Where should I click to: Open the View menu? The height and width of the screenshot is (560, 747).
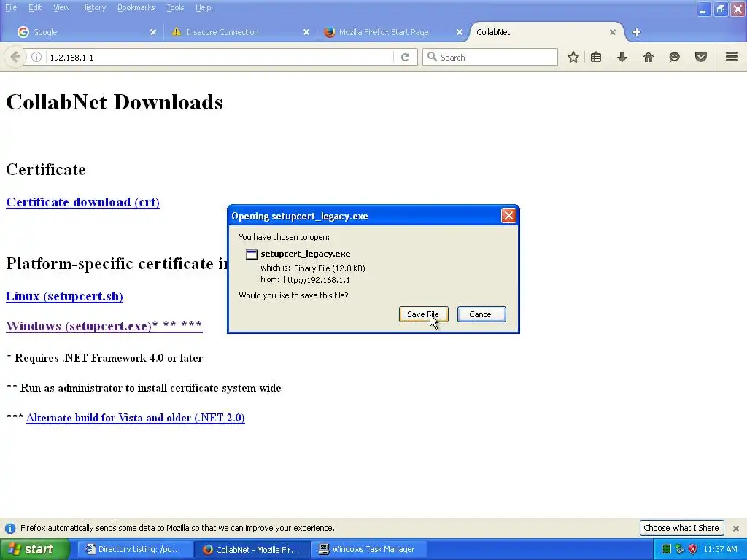[x=61, y=7]
